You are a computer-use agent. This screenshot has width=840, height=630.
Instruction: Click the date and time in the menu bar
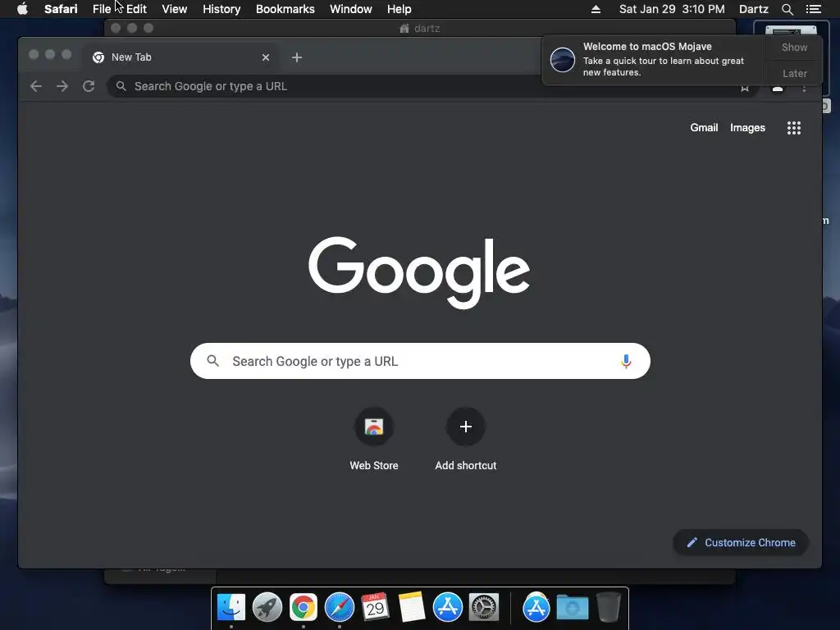[672, 9]
